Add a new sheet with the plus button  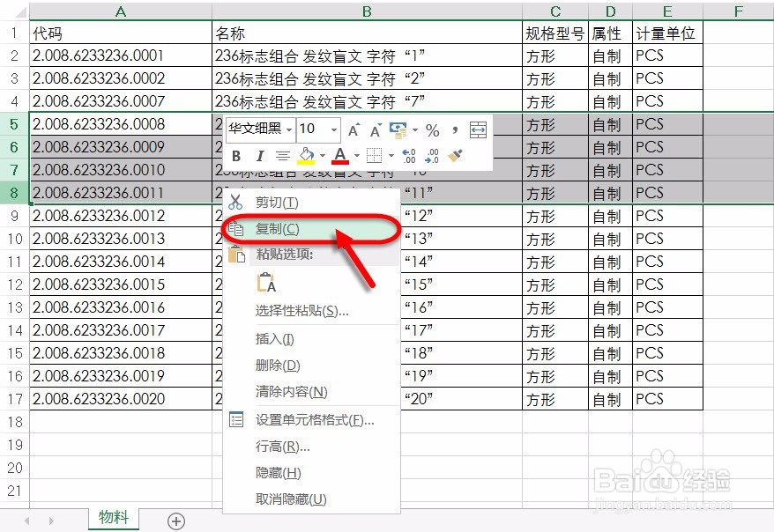(175, 521)
